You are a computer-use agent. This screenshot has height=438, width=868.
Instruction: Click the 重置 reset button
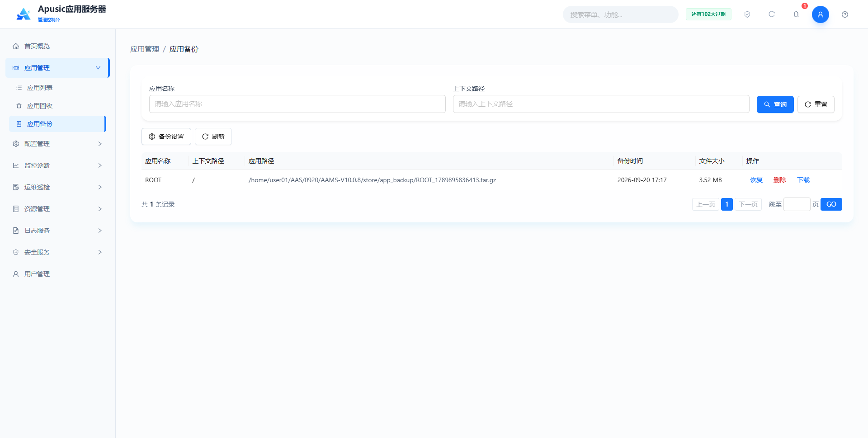point(816,104)
